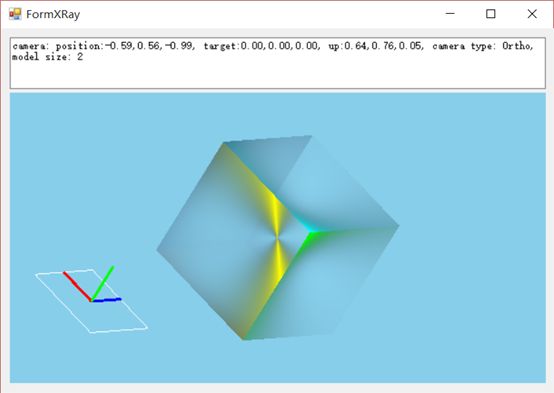
Task: Click the FormXRay app icon in title bar
Action: (15, 14)
